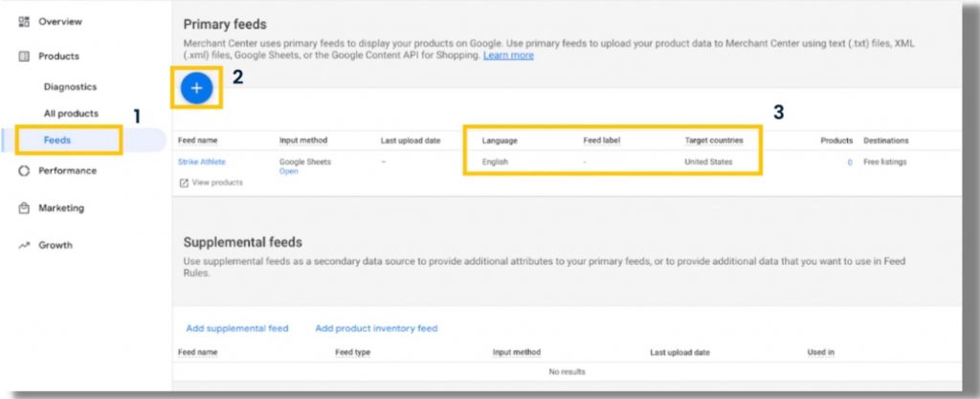Click the Last upload date header in primary feeds
This screenshot has height=399, width=980.
(411, 141)
